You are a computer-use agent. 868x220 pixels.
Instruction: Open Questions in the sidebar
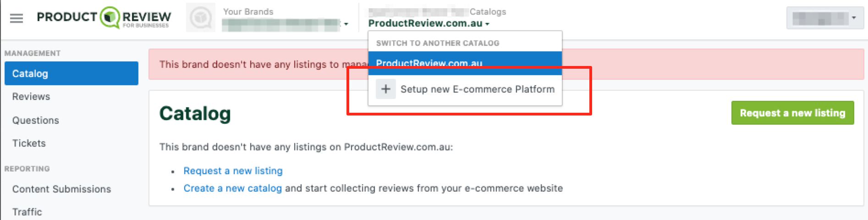coord(36,120)
